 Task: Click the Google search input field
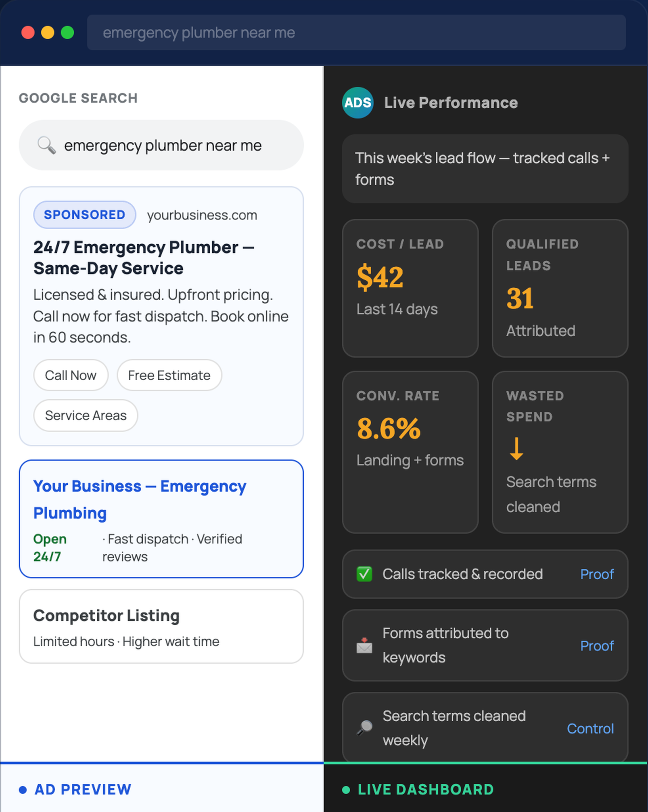[x=163, y=145]
